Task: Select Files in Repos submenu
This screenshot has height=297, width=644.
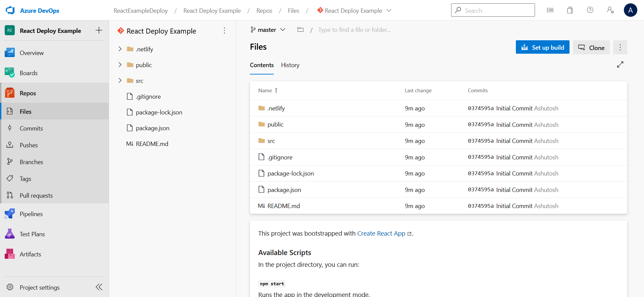Action: pyautogui.click(x=55, y=111)
